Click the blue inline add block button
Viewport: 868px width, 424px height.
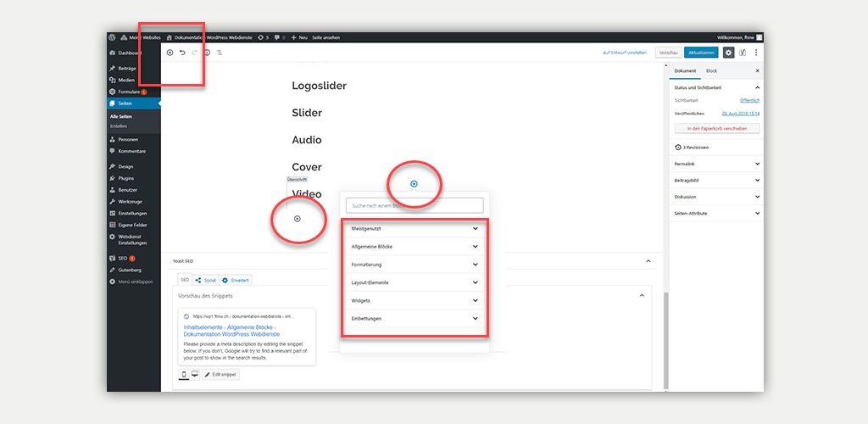point(414,184)
